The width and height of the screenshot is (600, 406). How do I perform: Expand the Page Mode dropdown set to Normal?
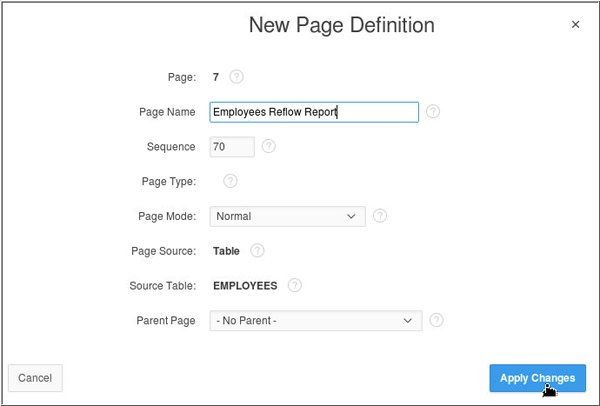[288, 216]
